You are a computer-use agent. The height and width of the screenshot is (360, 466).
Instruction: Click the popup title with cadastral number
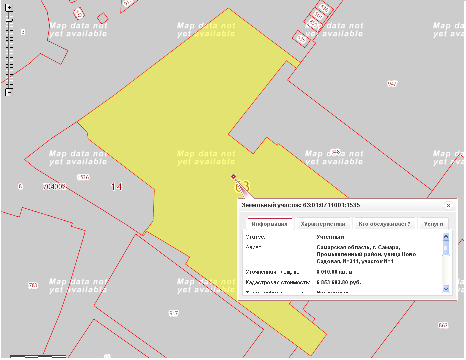[301, 205]
